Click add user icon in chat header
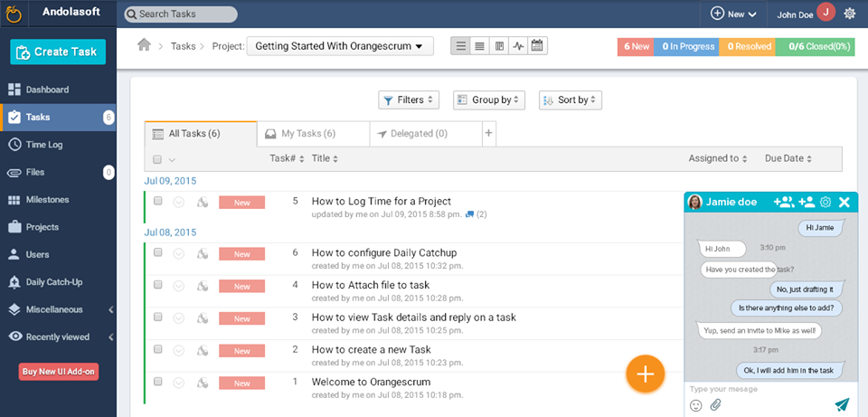 (x=807, y=202)
